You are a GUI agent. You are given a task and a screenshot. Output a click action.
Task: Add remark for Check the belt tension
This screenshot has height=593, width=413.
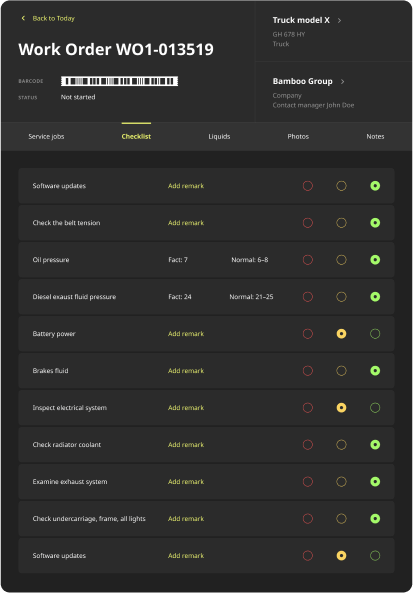186,223
